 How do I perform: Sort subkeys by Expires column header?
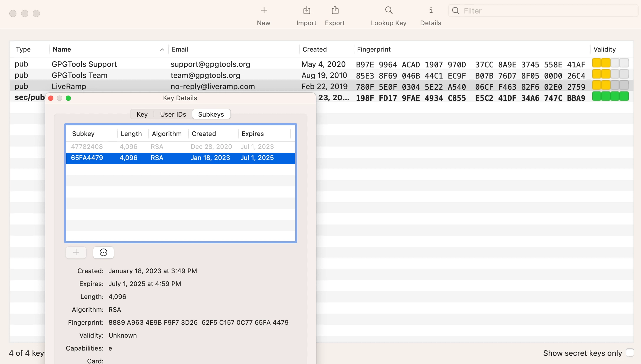pyautogui.click(x=252, y=134)
